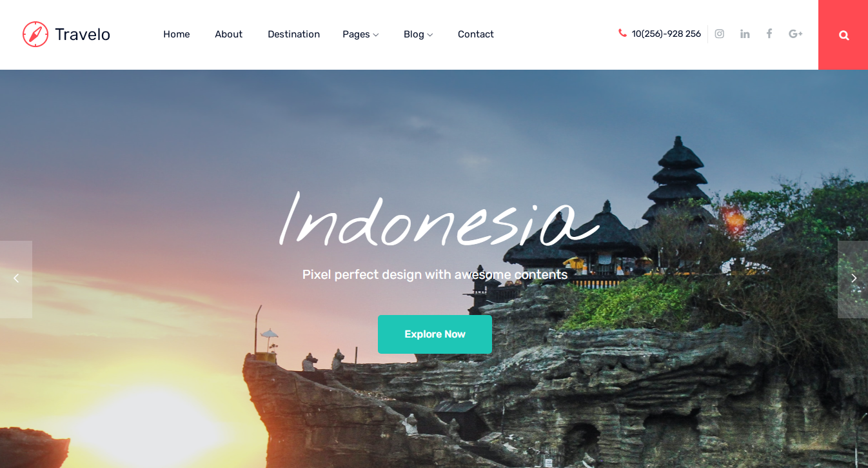The width and height of the screenshot is (868, 468).
Task: Click the phone number 10(256)-928 256
Action: 666,34
